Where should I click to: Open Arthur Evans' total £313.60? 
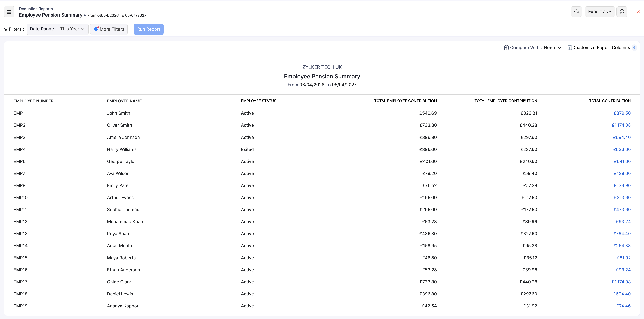(x=622, y=198)
